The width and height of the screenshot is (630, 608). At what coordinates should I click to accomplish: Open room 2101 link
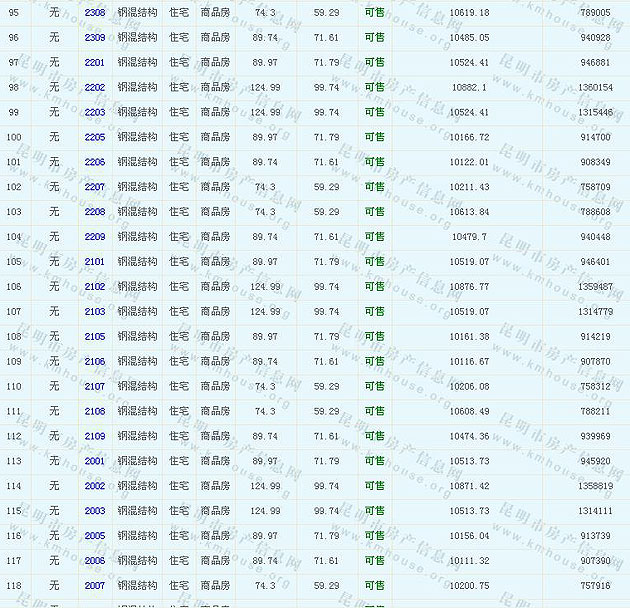click(x=94, y=262)
